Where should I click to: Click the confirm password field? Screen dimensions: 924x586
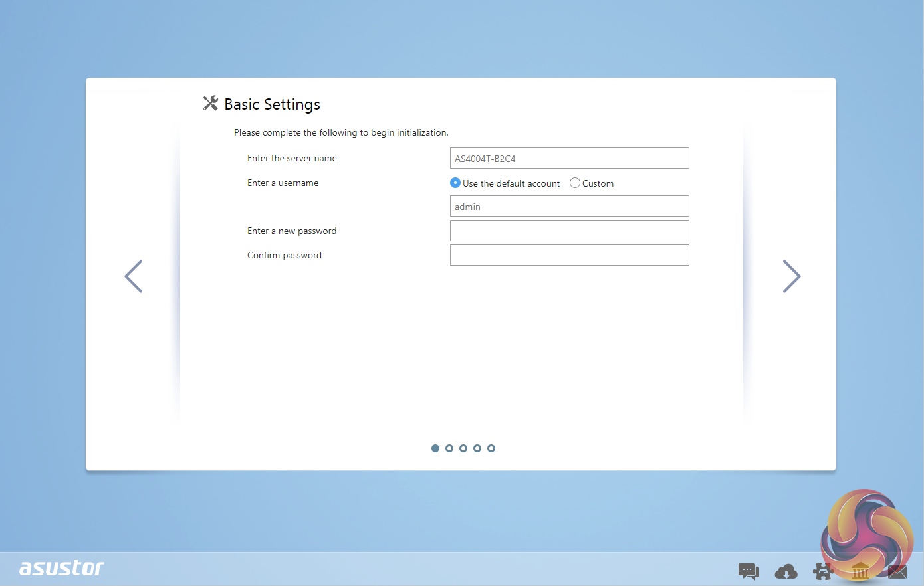570,255
